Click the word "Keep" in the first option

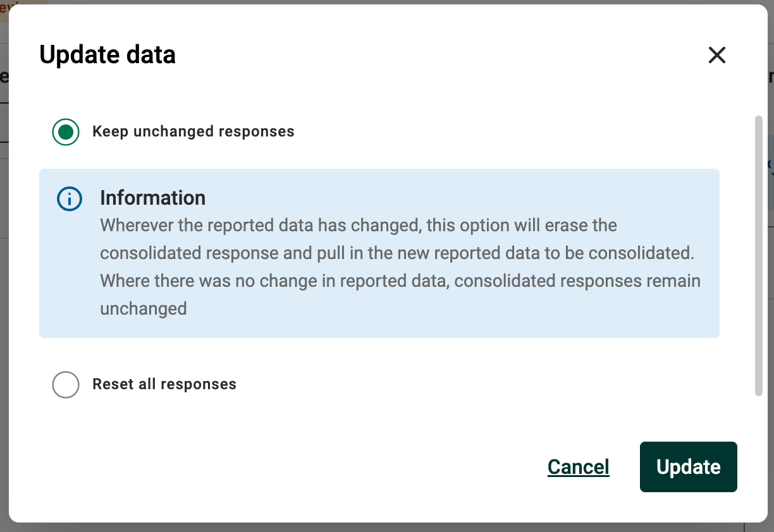pyautogui.click(x=111, y=131)
